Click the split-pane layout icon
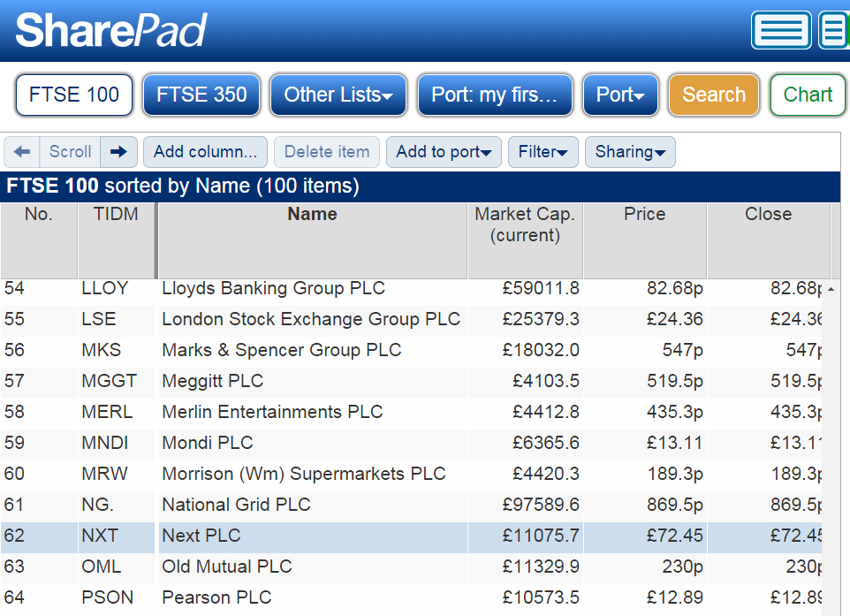Image resolution: width=850 pixels, height=616 pixels. click(x=834, y=30)
